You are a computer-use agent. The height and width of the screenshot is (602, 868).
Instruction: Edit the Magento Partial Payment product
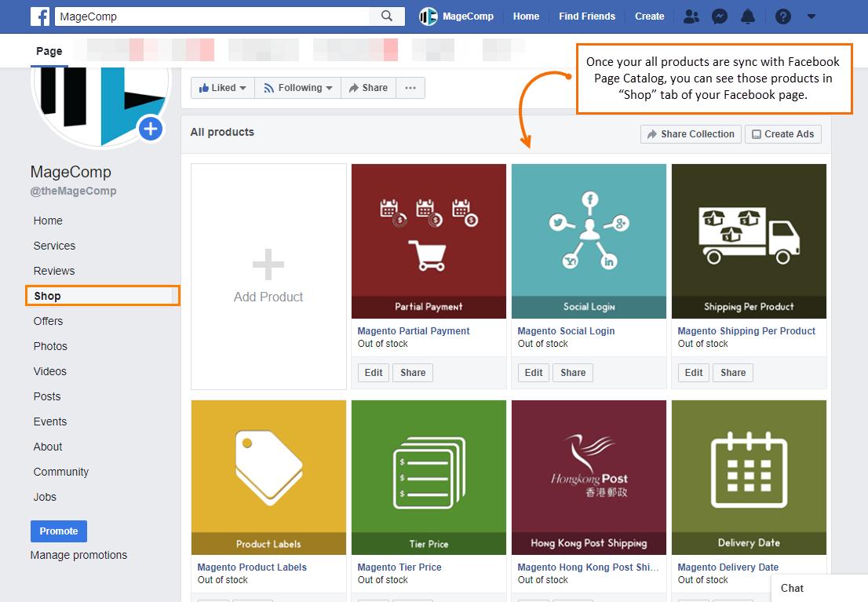pos(373,373)
